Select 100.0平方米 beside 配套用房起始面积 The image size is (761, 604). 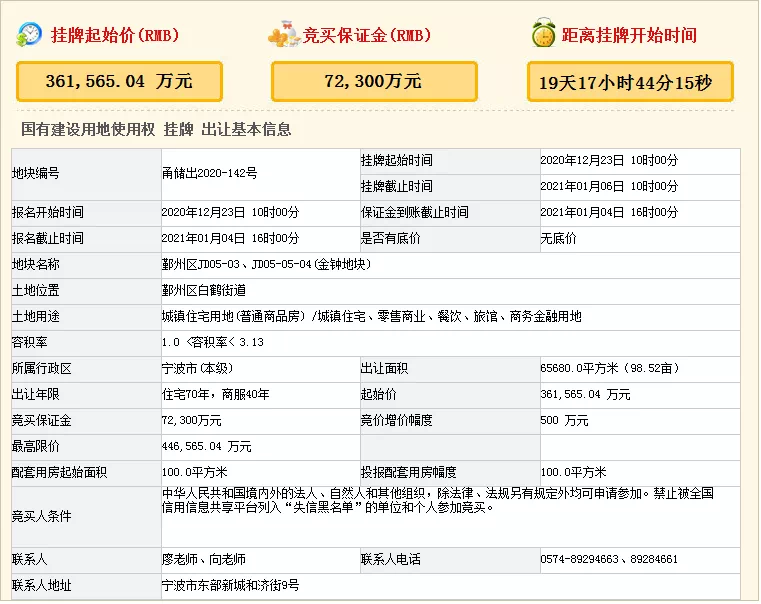(x=195, y=473)
